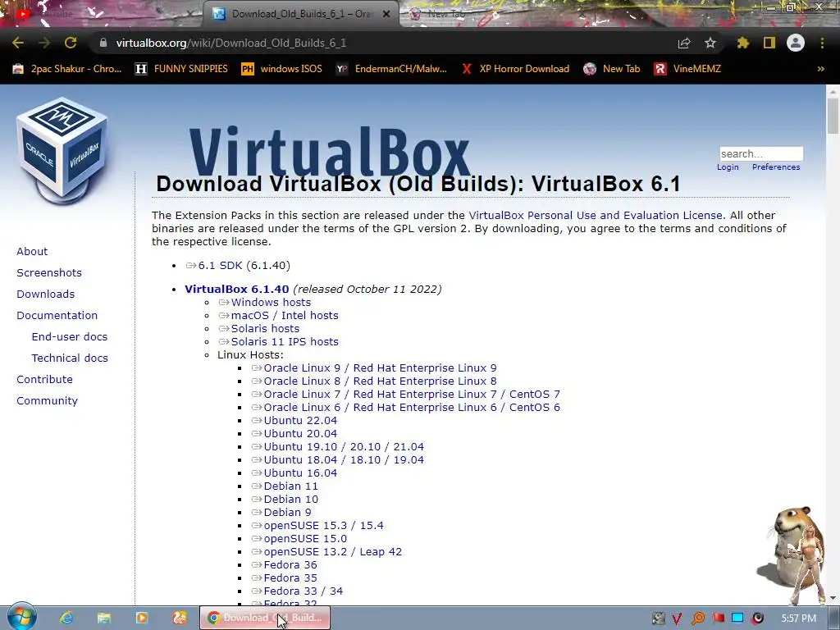840x630 pixels.
Task: Click the first tray icon left of V
Action: pos(659,619)
